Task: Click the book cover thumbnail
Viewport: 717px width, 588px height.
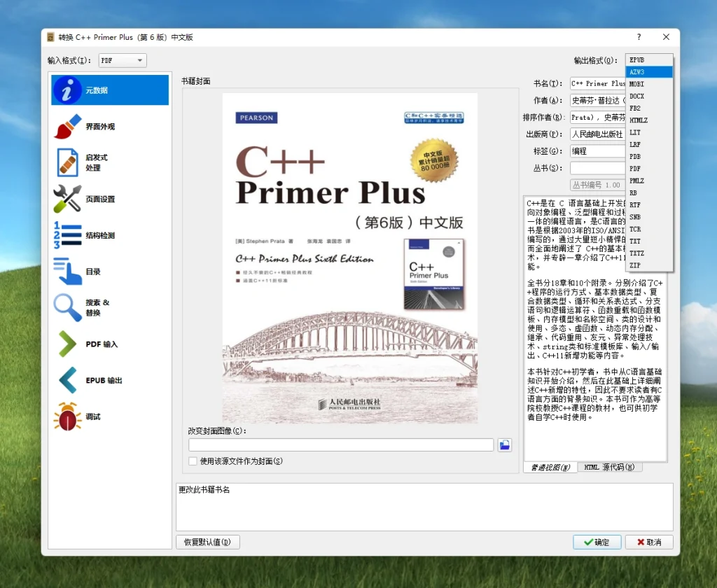Action: click(x=350, y=258)
